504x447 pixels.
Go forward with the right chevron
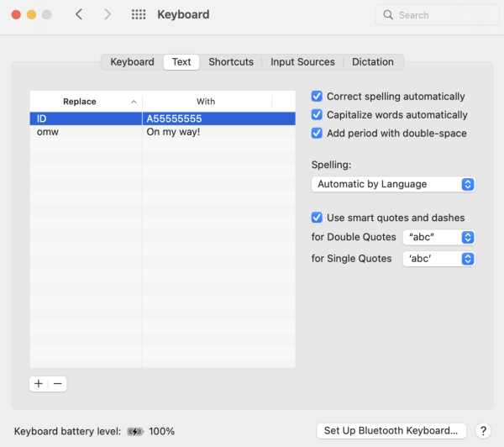[x=108, y=14]
